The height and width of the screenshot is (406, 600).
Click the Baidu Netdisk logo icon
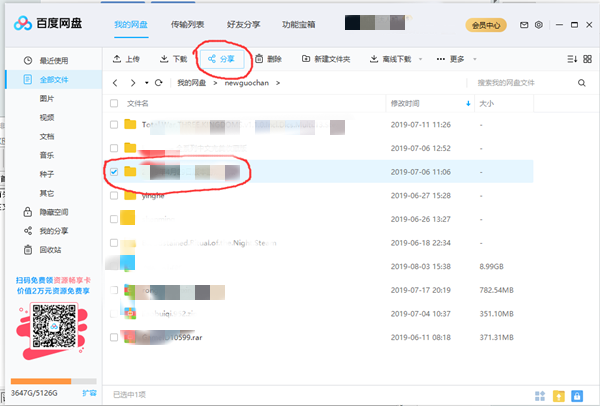tap(23, 24)
